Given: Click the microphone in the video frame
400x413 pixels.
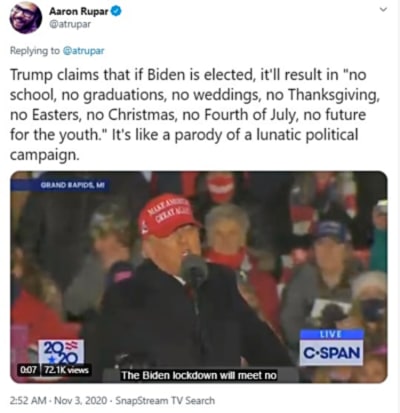Looking at the screenshot, I should point(194,269).
